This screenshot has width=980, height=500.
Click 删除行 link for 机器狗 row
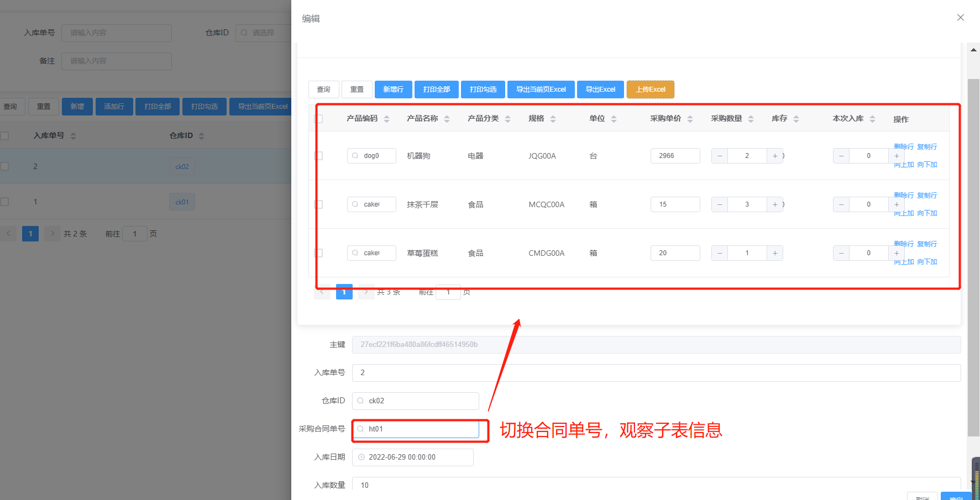(904, 147)
